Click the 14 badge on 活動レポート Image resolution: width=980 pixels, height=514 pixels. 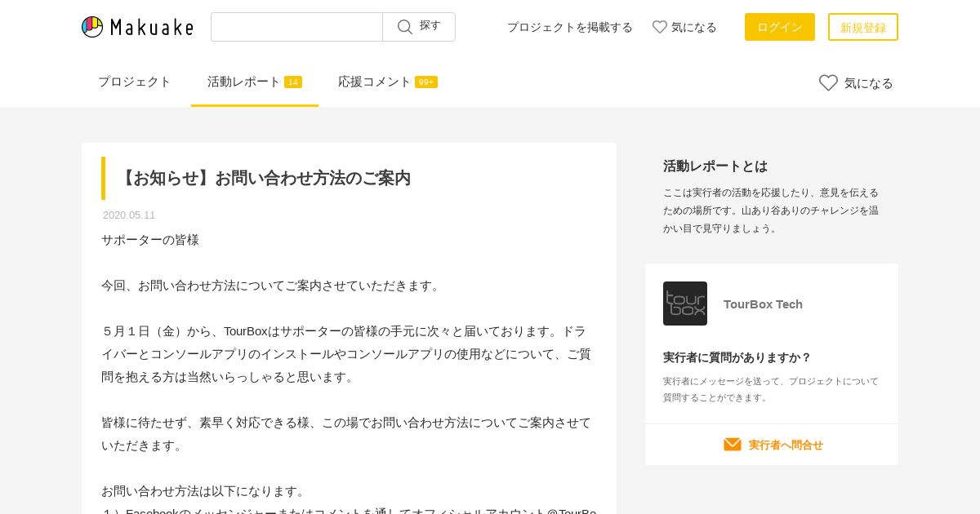(293, 82)
